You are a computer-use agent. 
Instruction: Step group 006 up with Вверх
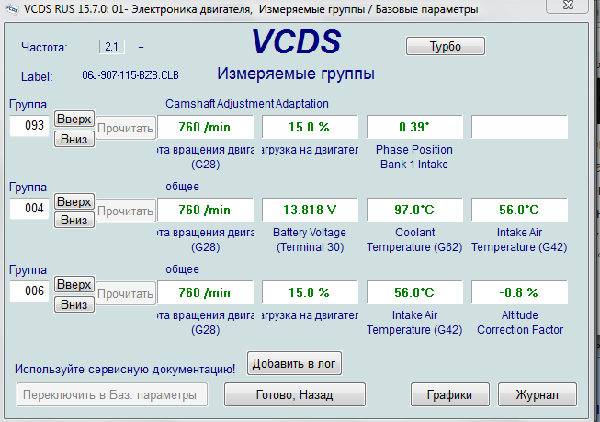point(74,284)
